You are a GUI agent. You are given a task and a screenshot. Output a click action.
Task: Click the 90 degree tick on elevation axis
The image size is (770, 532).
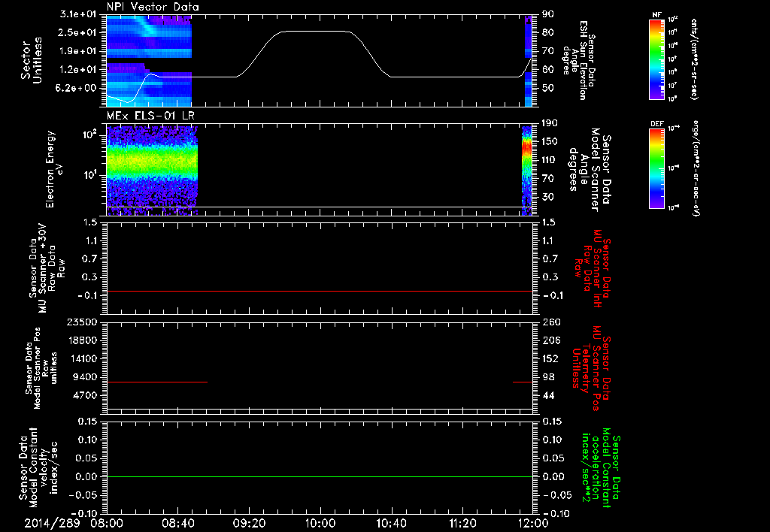[547, 14]
